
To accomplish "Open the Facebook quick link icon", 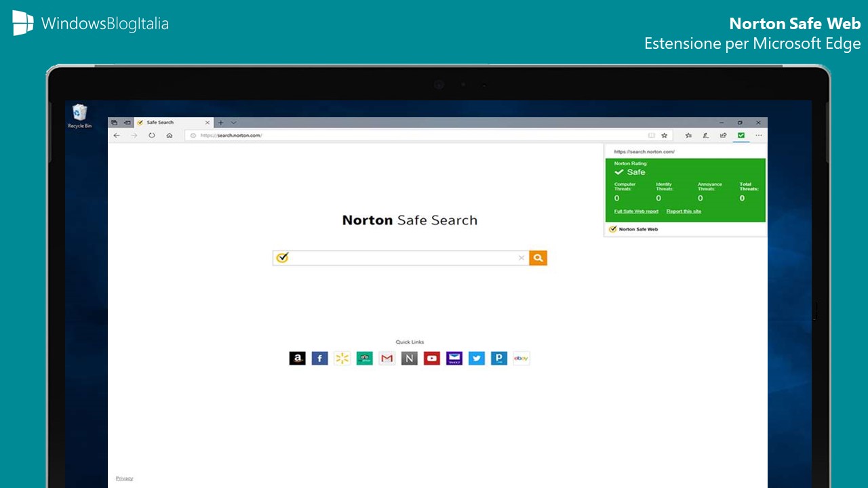I will tap(319, 359).
